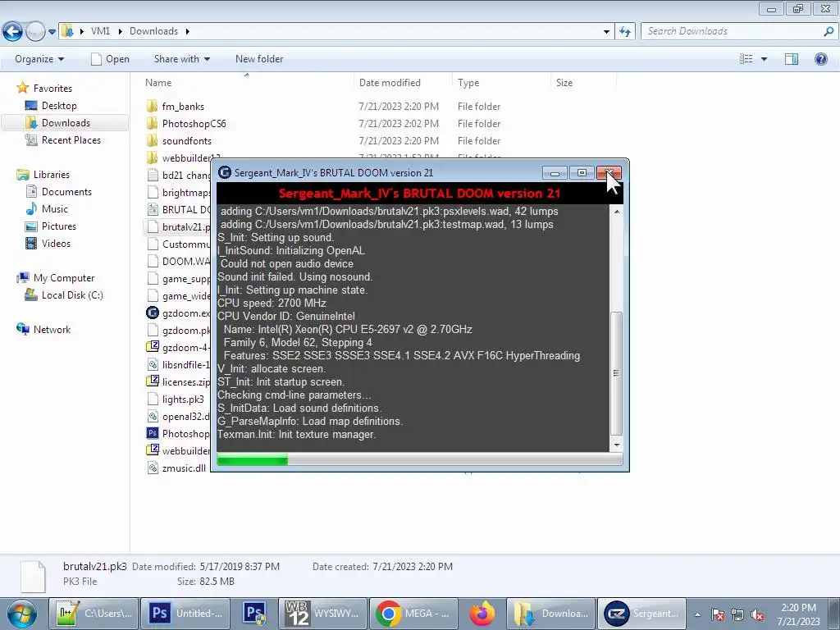840x630 pixels.
Task: Expand the address bar history dropdown
Action: (606, 32)
